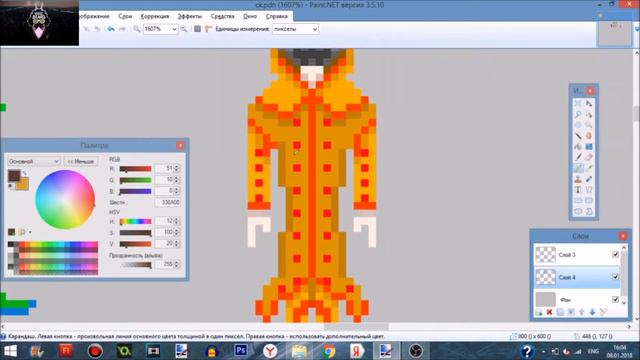Adjust the G value stepper arrows
640x360 pixels.
177,180
